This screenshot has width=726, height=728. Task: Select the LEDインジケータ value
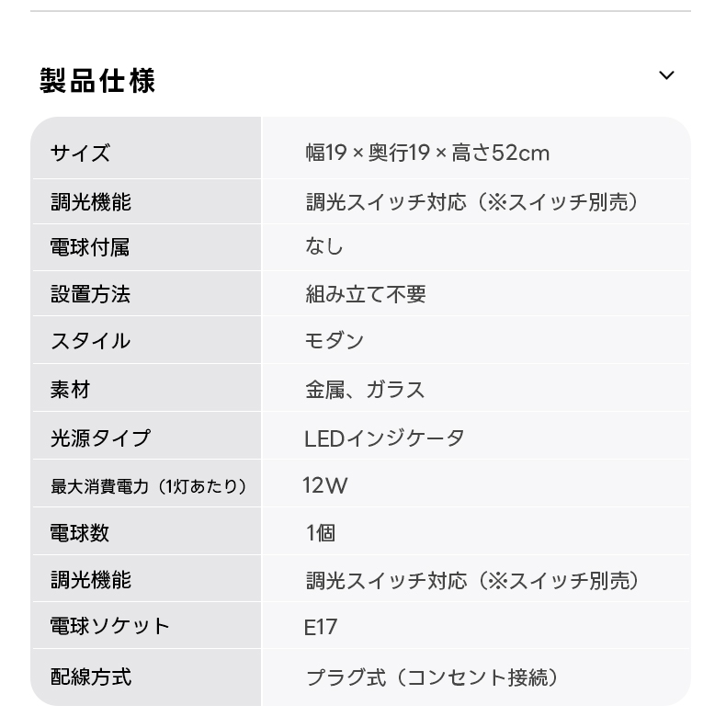384,438
